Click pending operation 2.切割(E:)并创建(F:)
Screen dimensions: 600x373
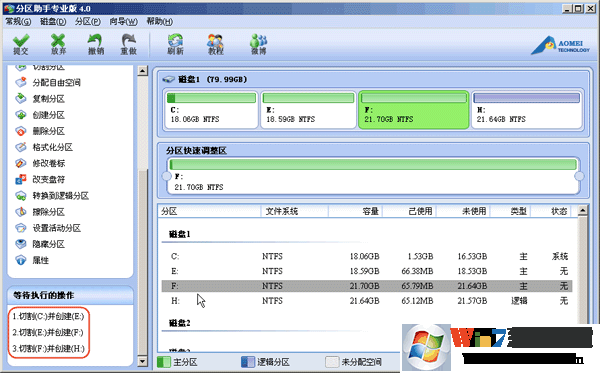coord(48,332)
